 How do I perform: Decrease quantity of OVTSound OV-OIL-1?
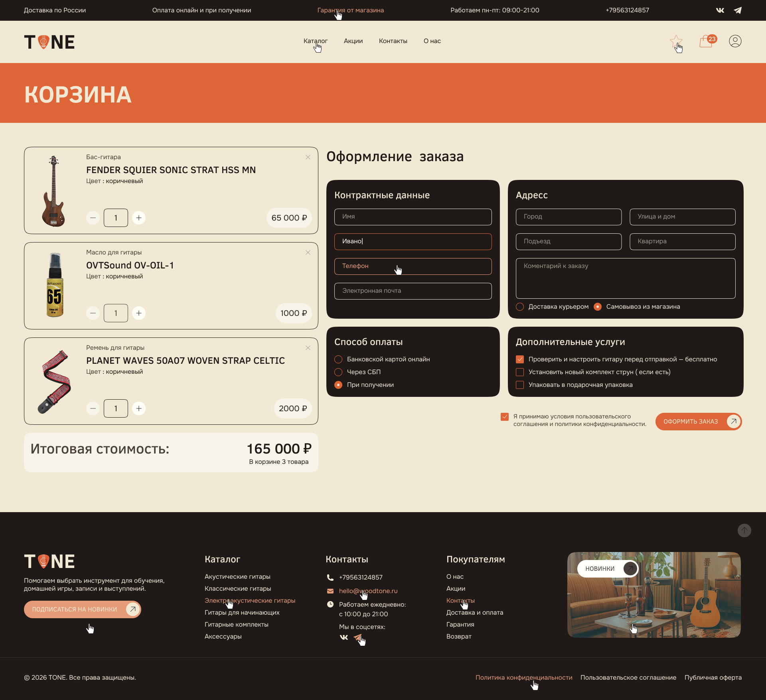pyautogui.click(x=93, y=313)
